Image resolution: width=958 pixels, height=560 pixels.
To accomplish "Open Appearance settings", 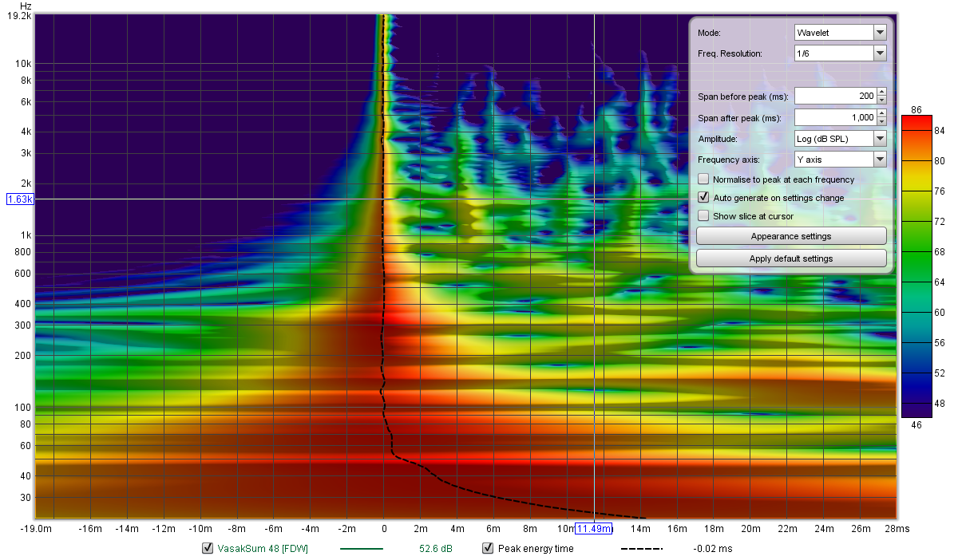I will tap(791, 236).
